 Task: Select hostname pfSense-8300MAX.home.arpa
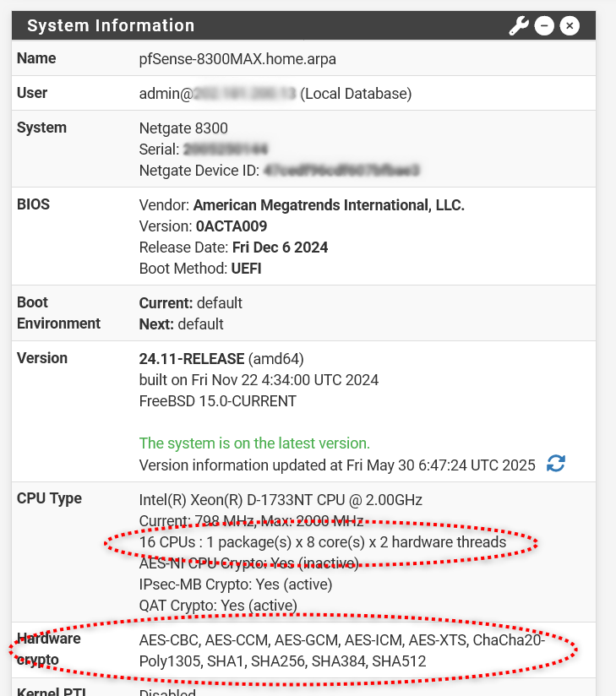pos(237,59)
